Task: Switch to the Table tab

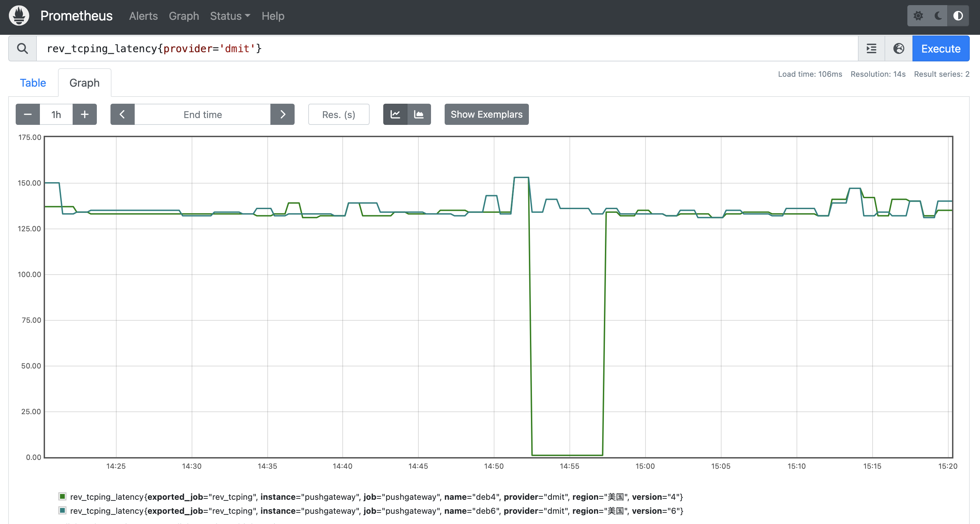Action: click(x=33, y=83)
